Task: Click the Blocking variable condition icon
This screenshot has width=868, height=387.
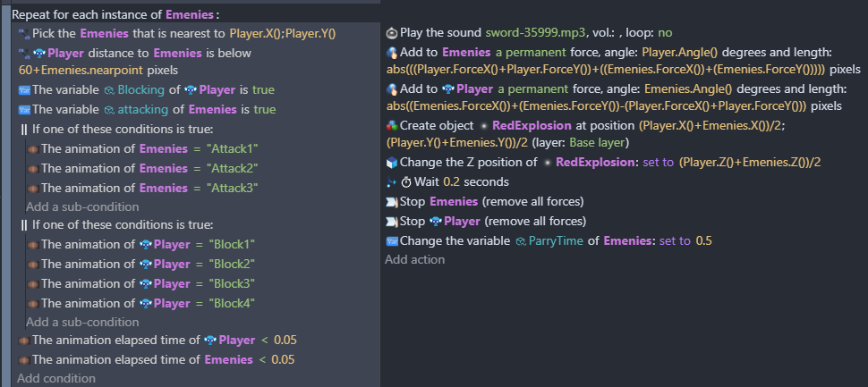Action: click(x=23, y=90)
